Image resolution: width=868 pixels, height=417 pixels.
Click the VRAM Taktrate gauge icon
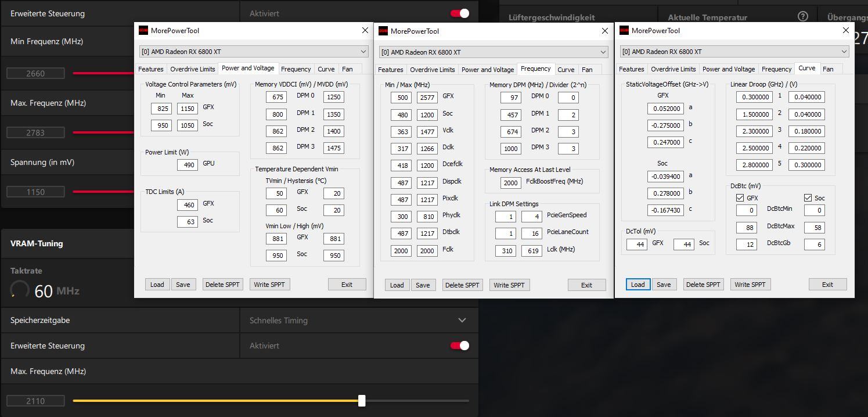coord(20,290)
